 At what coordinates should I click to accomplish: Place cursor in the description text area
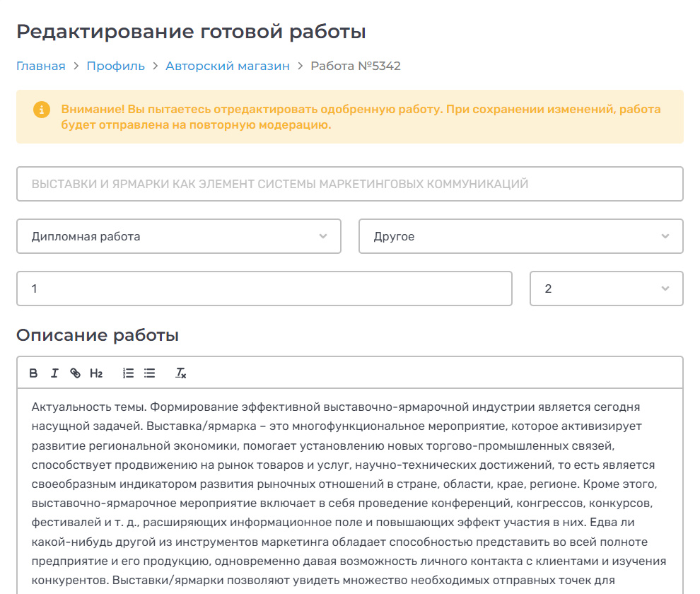(349, 488)
